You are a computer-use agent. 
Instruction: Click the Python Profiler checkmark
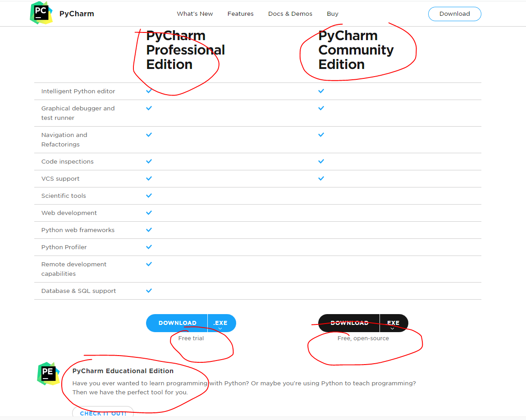[149, 247]
